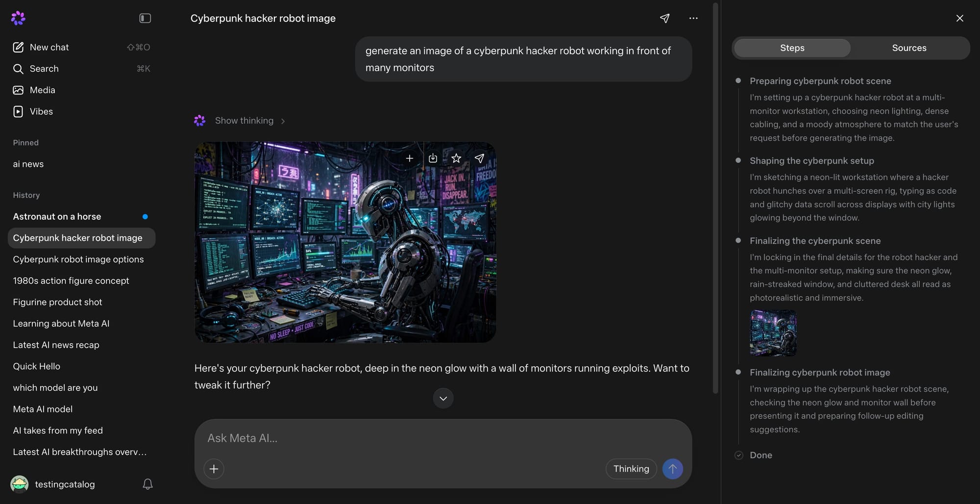Share the generated image via paper plane icon

479,158
